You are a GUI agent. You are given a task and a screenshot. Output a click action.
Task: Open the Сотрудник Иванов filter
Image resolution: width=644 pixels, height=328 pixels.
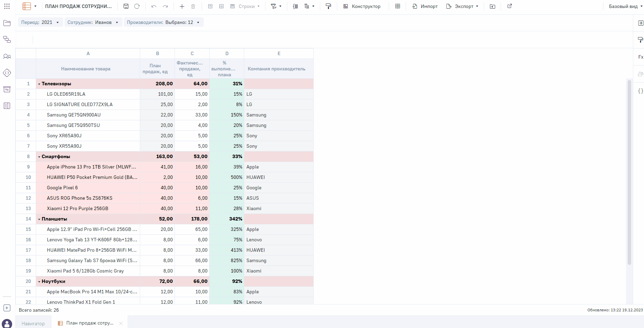[x=93, y=23]
